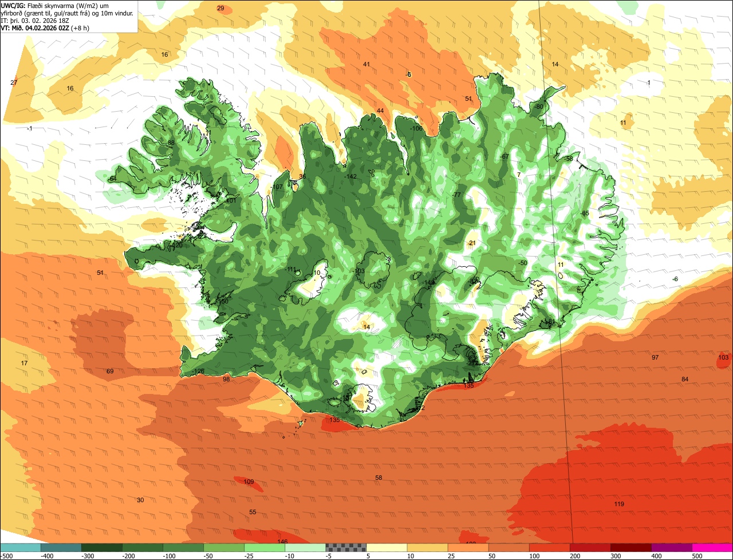Click the '36' value on the map
This screenshot has height=560, width=733.
(x=302, y=177)
